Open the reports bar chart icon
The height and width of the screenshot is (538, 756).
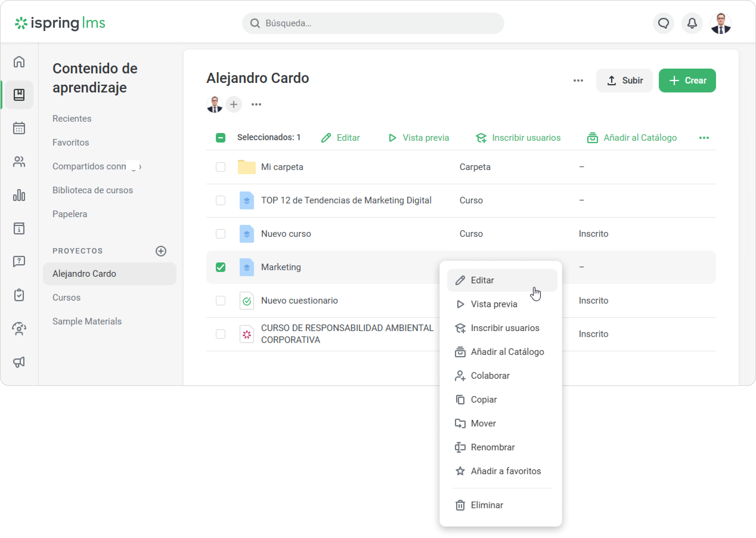point(19,195)
